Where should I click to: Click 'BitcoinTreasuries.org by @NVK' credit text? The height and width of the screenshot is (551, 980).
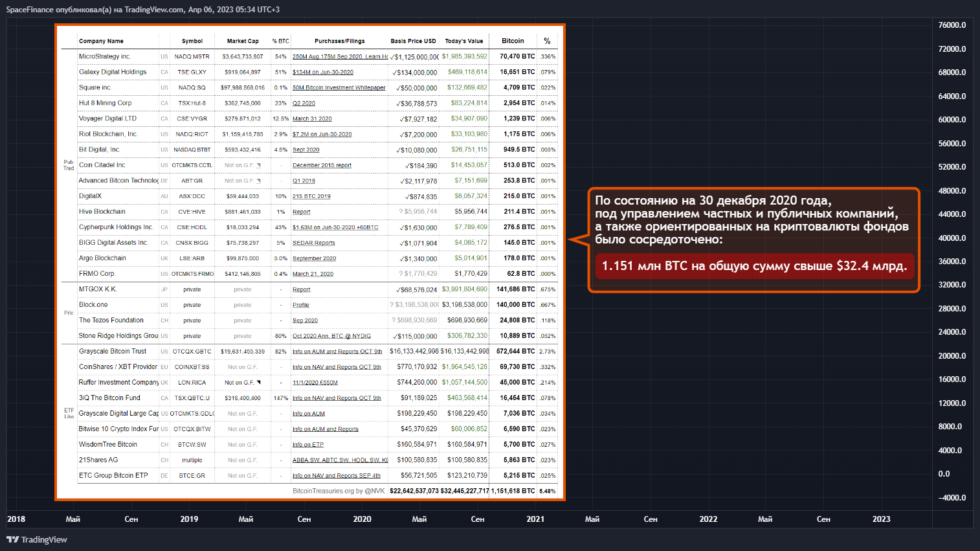pyautogui.click(x=339, y=491)
